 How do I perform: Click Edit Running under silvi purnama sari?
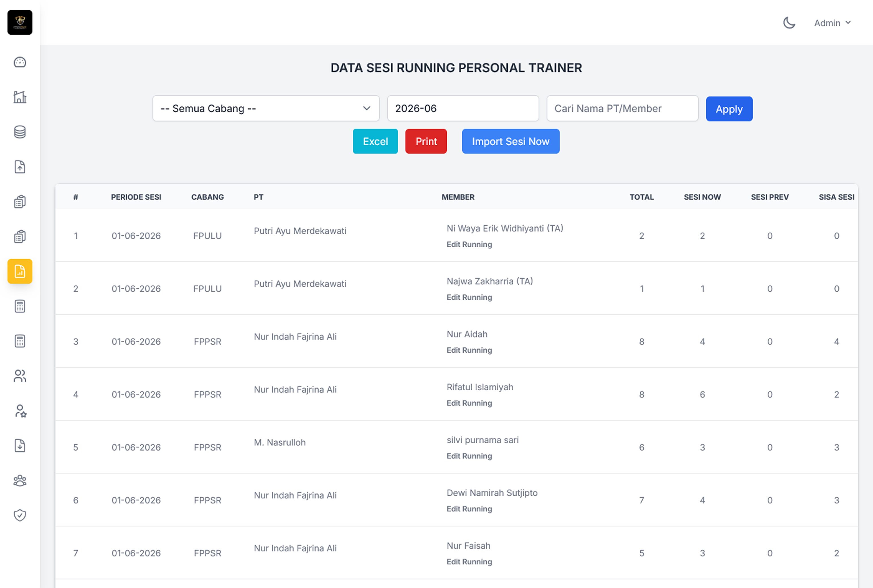[469, 456]
